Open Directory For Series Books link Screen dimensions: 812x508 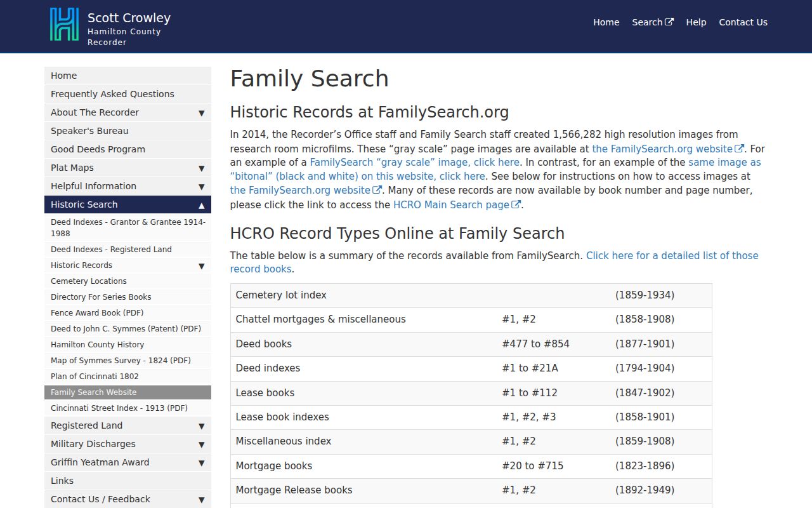(128, 297)
